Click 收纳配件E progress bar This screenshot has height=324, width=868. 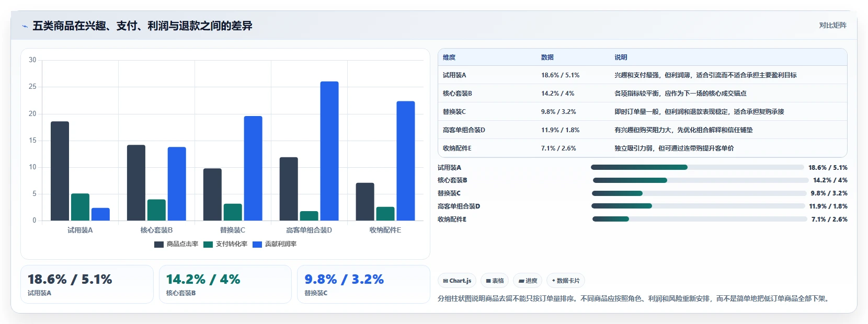[x=700, y=219]
